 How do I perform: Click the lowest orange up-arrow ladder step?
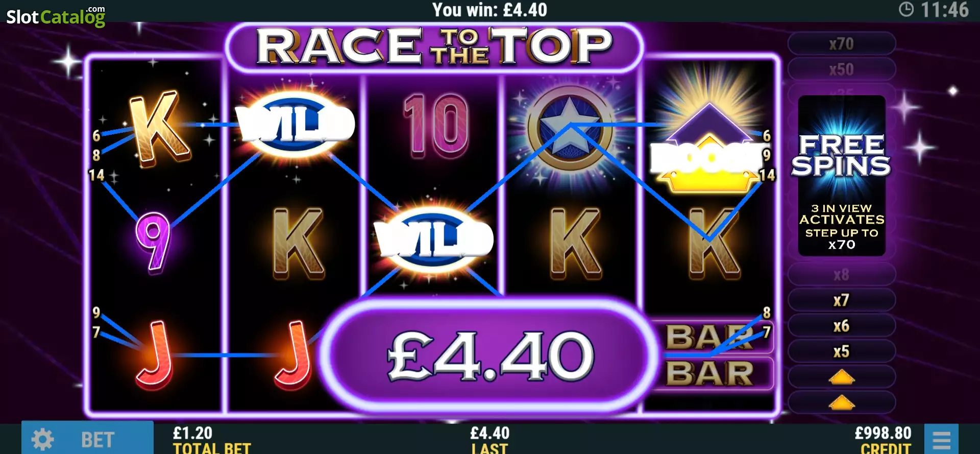[841, 403]
